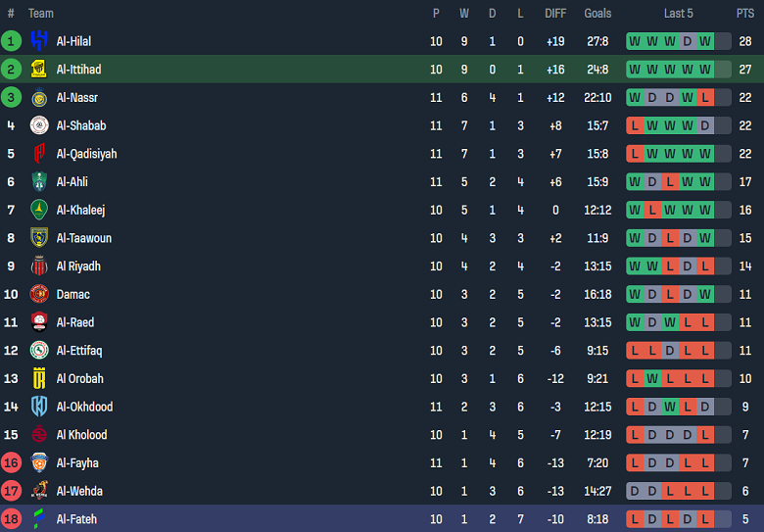The height and width of the screenshot is (532, 764).
Task: Click Al-Nassr's latest red loss box
Action: point(705,98)
